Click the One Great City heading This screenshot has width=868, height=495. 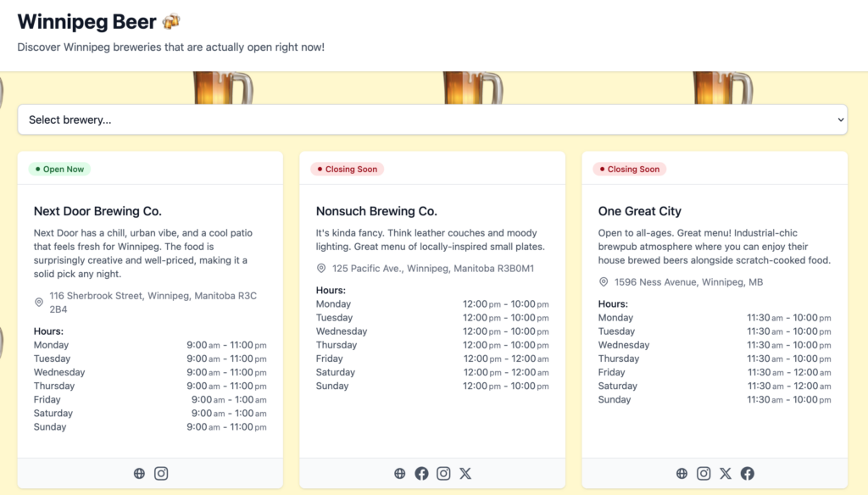(639, 211)
